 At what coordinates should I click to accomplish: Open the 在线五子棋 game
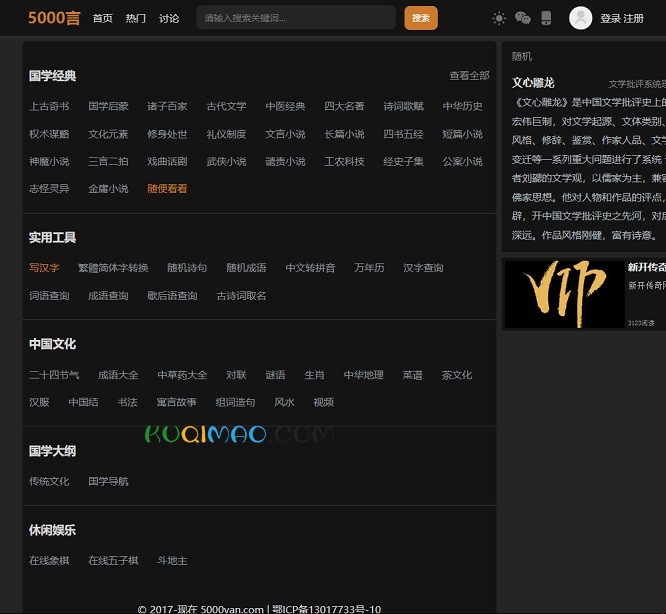click(113, 561)
